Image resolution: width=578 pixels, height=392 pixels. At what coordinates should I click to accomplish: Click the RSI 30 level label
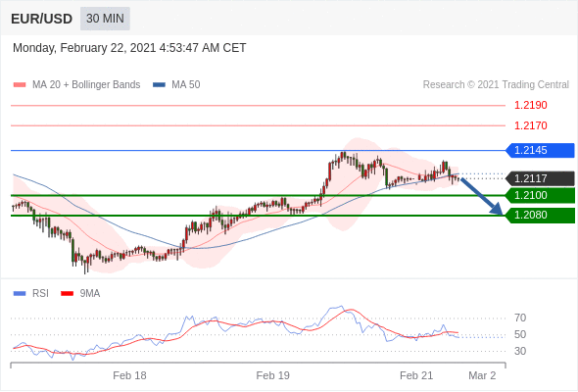click(x=520, y=351)
